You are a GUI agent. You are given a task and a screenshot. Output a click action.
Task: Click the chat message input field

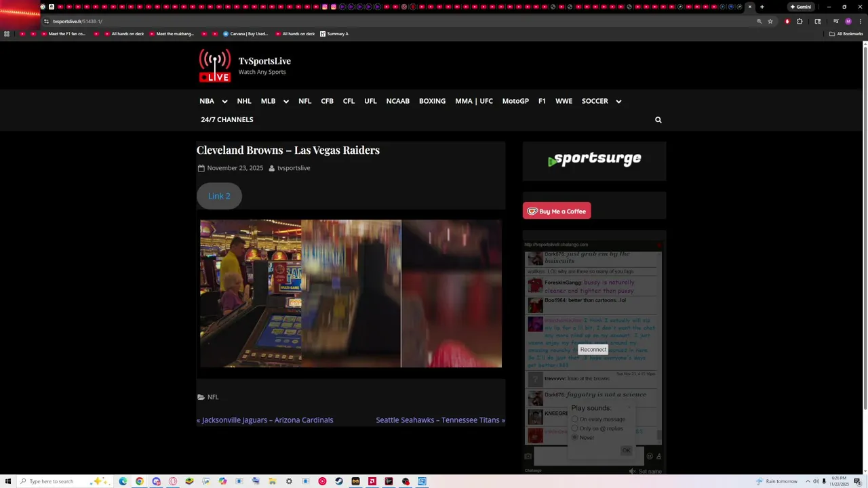tap(589, 456)
